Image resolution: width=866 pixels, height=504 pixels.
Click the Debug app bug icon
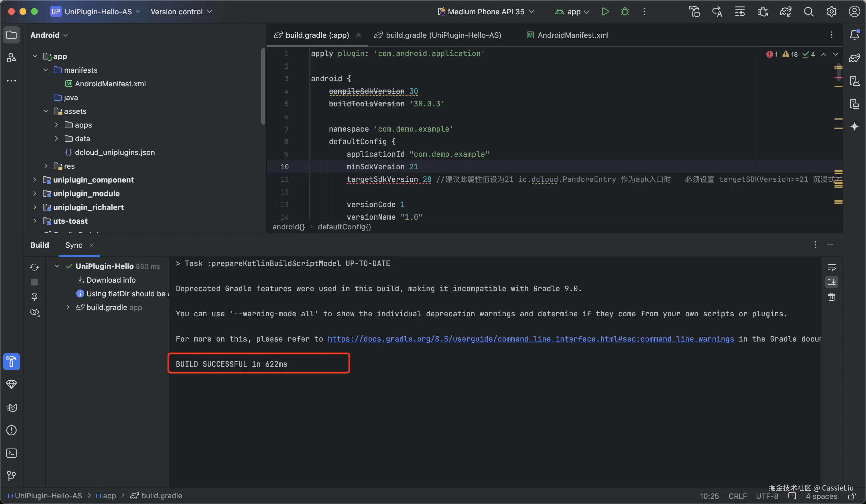[x=625, y=12]
